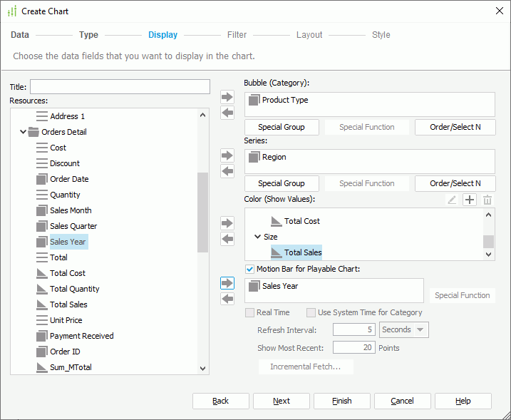Viewport: 511px width, 420px height.
Task: Click the pencil edit icon above Show Values
Action: click(x=452, y=200)
